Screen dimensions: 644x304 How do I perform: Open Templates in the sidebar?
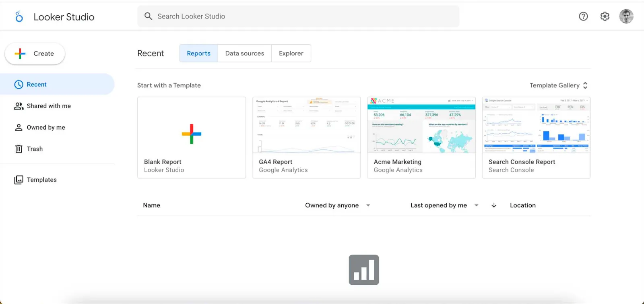57,180
